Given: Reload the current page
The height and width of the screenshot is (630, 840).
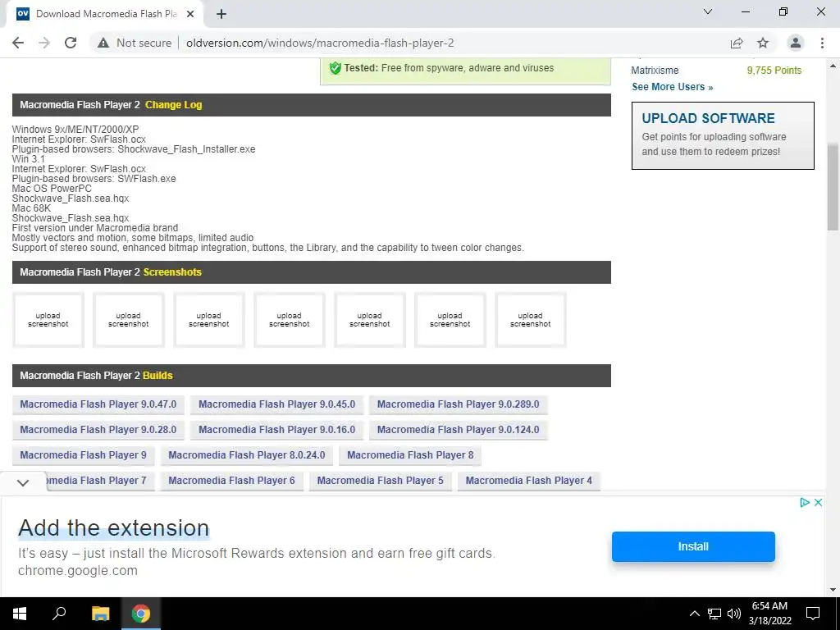Looking at the screenshot, I should point(71,43).
